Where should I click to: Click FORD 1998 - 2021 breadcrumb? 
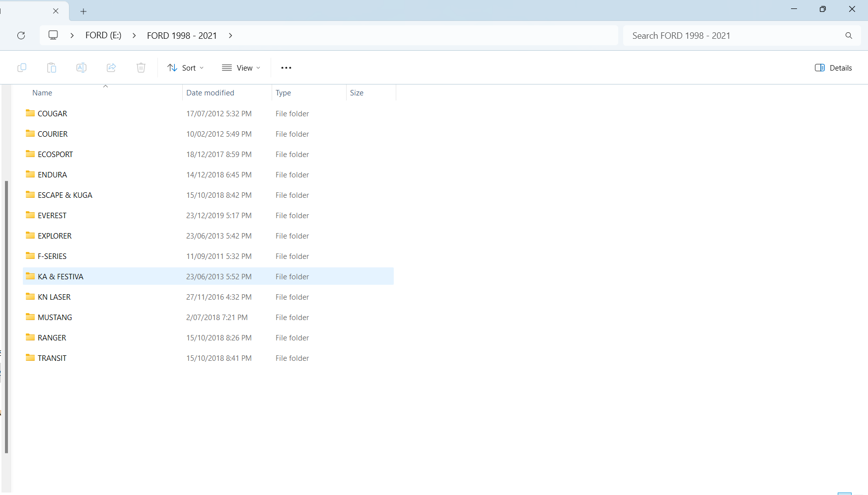[x=182, y=35]
